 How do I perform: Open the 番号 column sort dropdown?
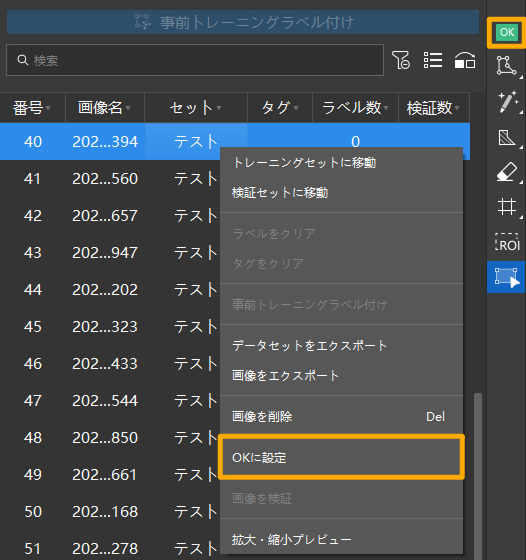coord(48,108)
